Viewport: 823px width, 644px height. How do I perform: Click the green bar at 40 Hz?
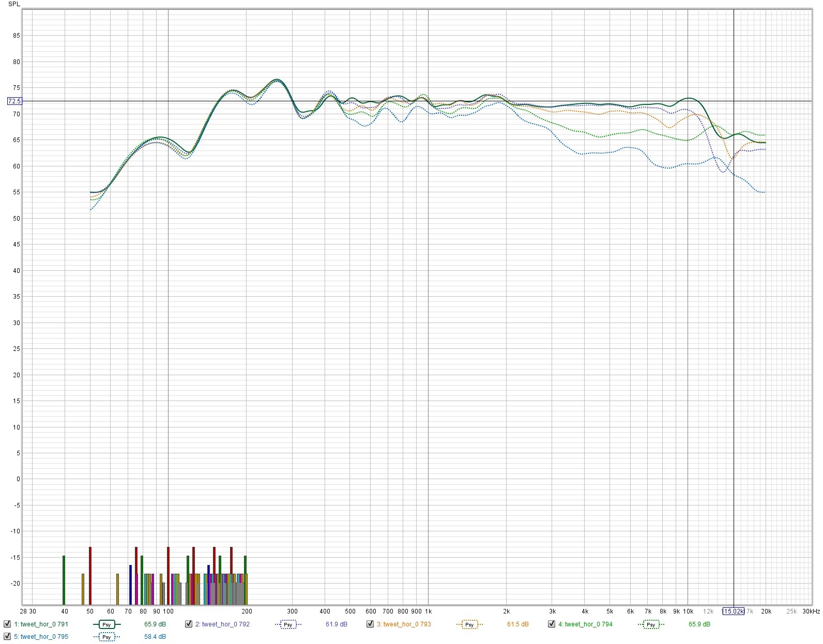pos(64,580)
